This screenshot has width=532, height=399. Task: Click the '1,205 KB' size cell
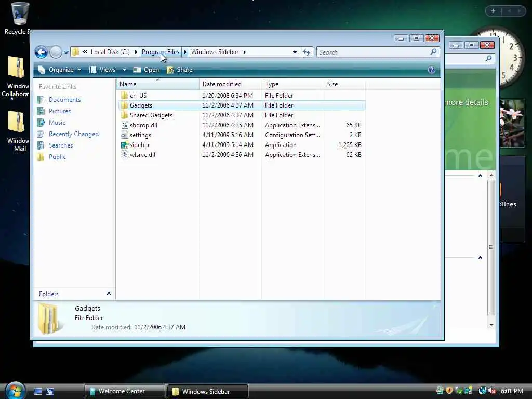350,145
